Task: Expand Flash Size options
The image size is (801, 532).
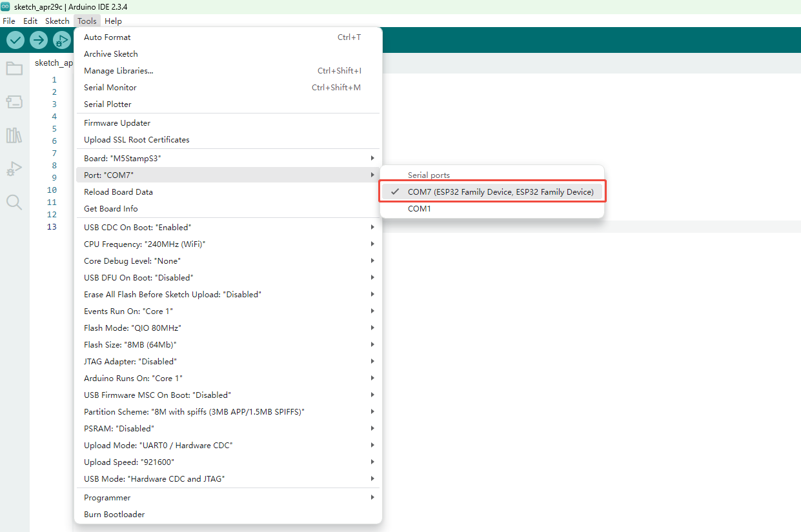Action: [x=228, y=345]
